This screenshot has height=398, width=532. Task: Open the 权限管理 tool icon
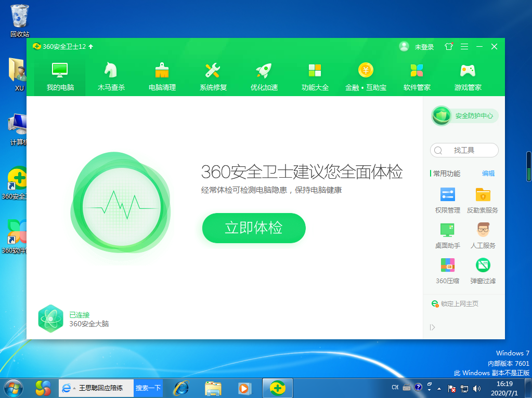[x=447, y=195]
